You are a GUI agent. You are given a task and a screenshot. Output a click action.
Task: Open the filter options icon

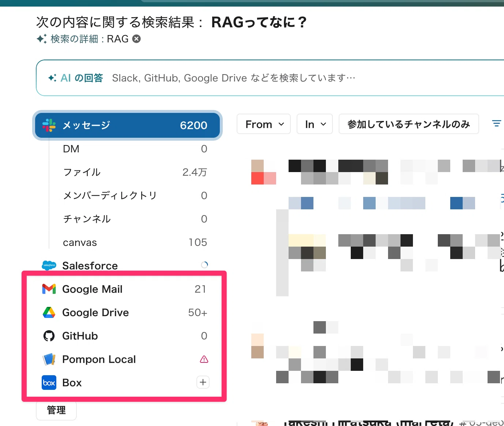click(x=496, y=123)
